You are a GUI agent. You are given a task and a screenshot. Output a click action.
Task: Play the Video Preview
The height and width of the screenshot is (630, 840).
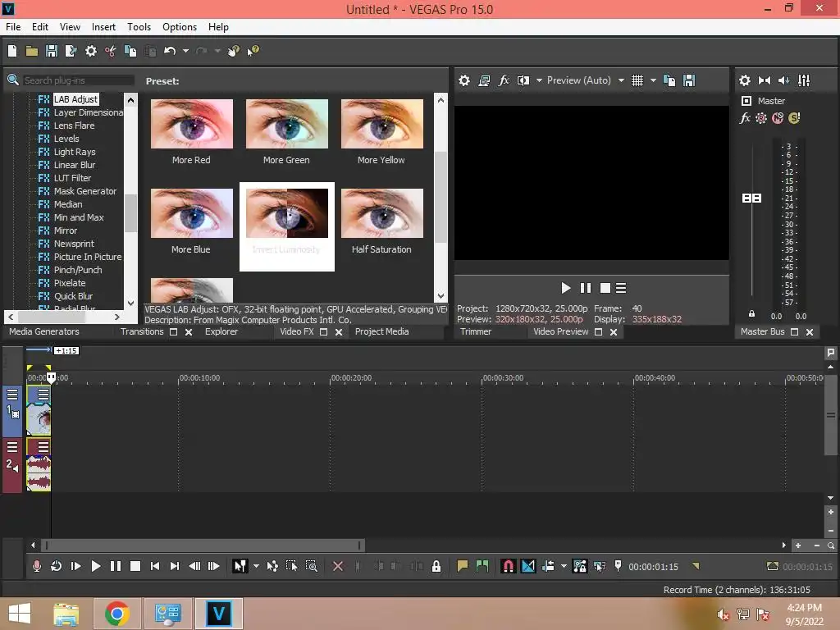coord(565,288)
